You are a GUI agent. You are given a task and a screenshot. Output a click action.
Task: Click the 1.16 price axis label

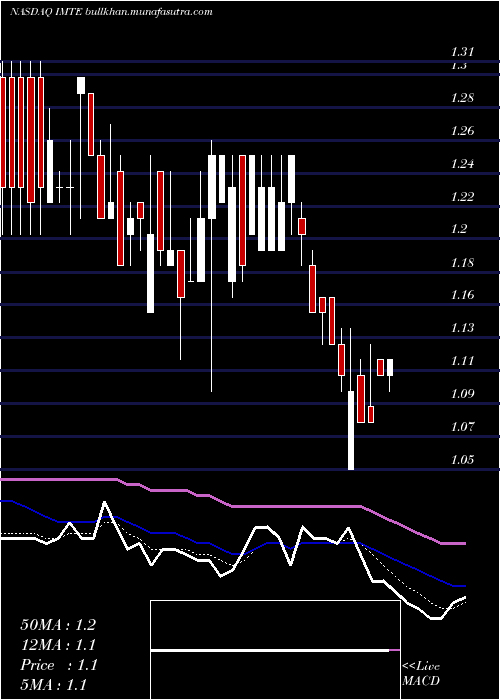tap(462, 295)
